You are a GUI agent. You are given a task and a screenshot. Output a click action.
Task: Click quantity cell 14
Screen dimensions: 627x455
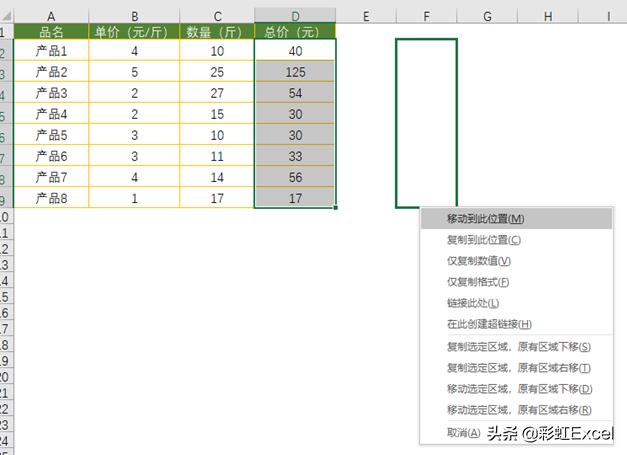point(217,177)
